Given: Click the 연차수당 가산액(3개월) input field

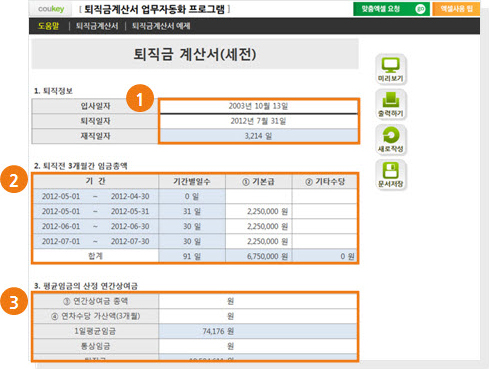Looking at the screenshot, I should (258, 316).
